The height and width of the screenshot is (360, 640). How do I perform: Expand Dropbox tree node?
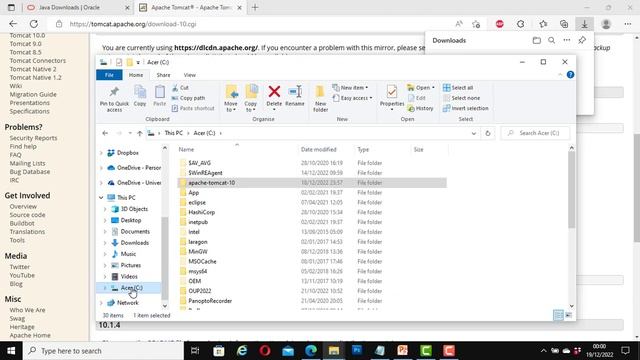point(101,153)
